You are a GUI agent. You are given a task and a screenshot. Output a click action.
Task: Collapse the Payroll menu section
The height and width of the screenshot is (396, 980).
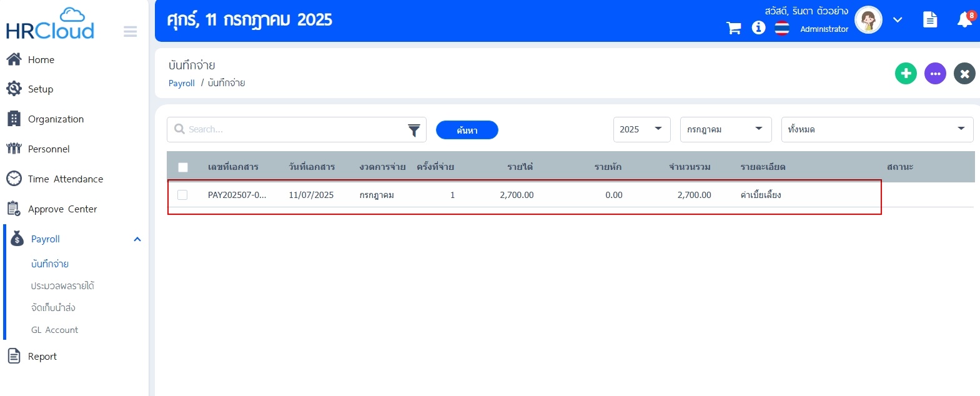point(137,239)
